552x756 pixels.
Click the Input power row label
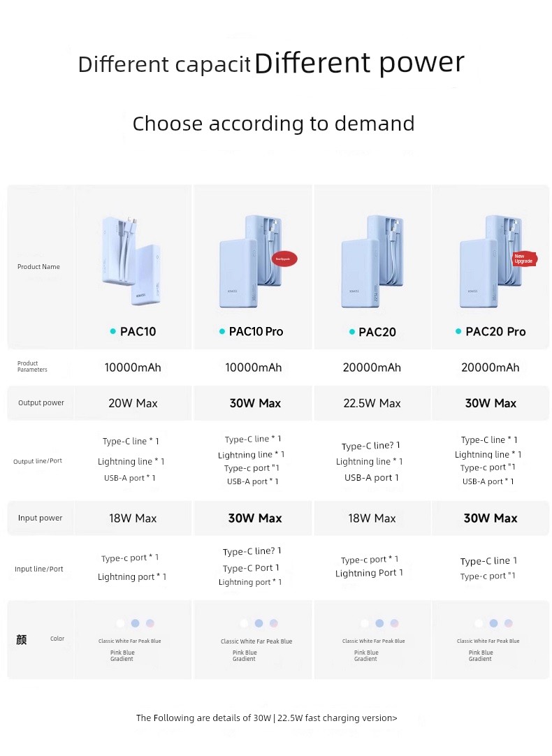click(40, 518)
